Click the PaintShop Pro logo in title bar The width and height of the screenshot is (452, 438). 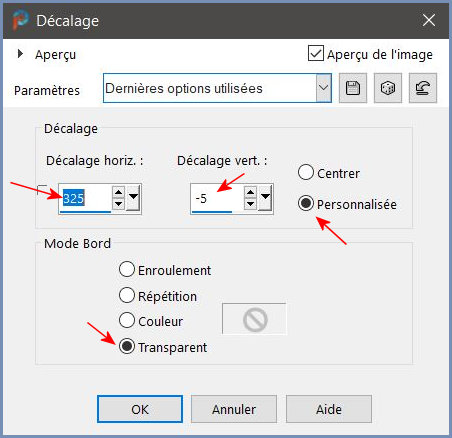pyautogui.click(x=20, y=20)
